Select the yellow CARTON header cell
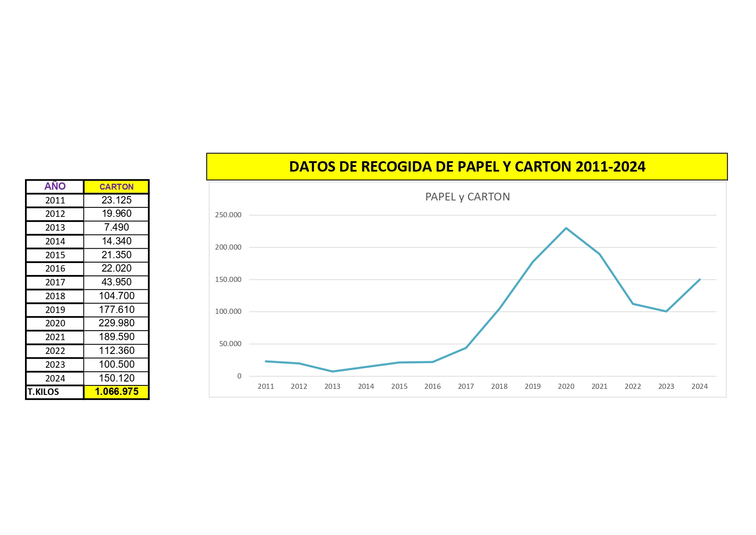Screen dimensions: 756x535 pyautogui.click(x=116, y=187)
